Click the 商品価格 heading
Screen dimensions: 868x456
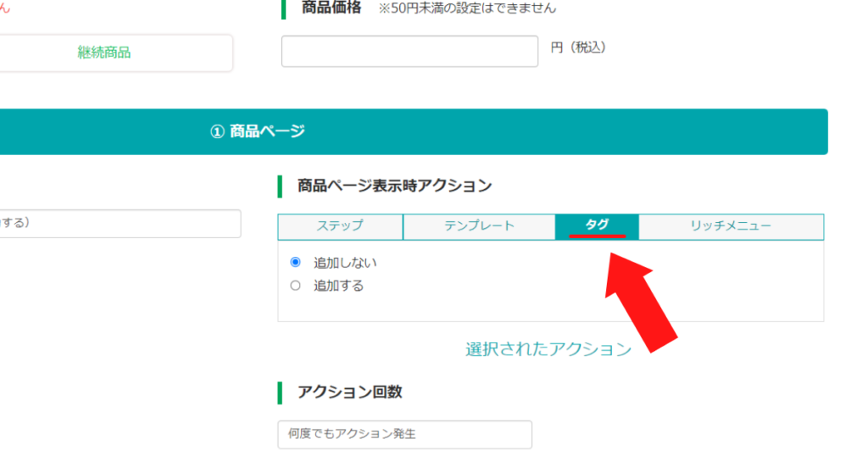tap(331, 8)
